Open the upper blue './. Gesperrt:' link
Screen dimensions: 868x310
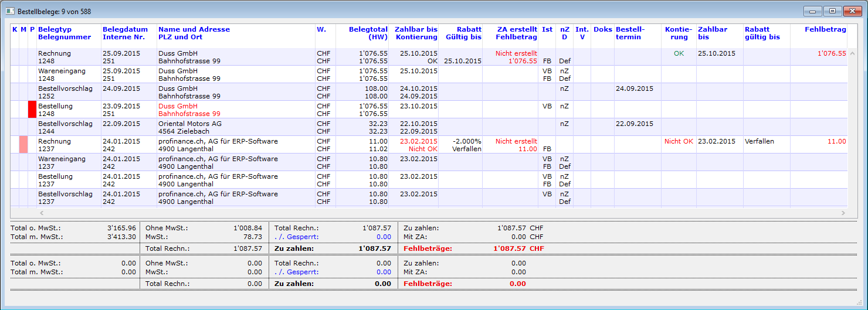click(296, 237)
